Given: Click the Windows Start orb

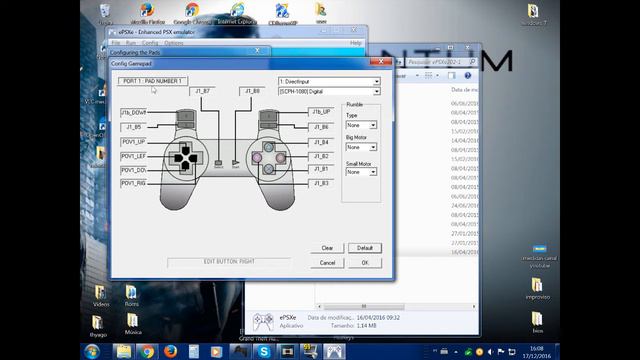Looking at the screenshot, I should [x=92, y=351].
